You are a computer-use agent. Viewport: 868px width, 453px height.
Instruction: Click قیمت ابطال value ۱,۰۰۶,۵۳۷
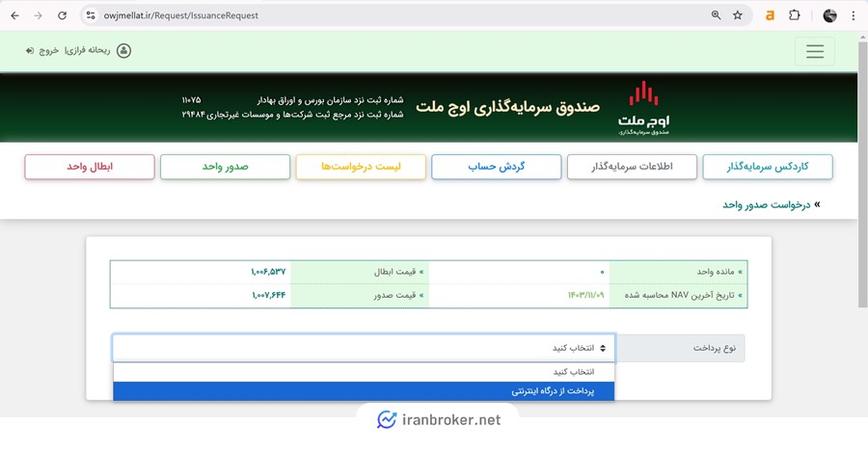[268, 272]
